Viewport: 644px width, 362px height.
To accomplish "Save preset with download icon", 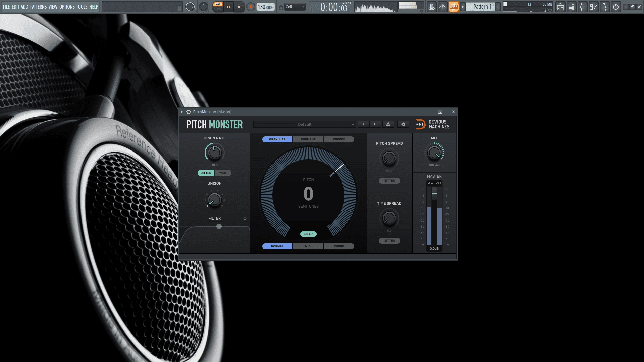I will pos(388,124).
